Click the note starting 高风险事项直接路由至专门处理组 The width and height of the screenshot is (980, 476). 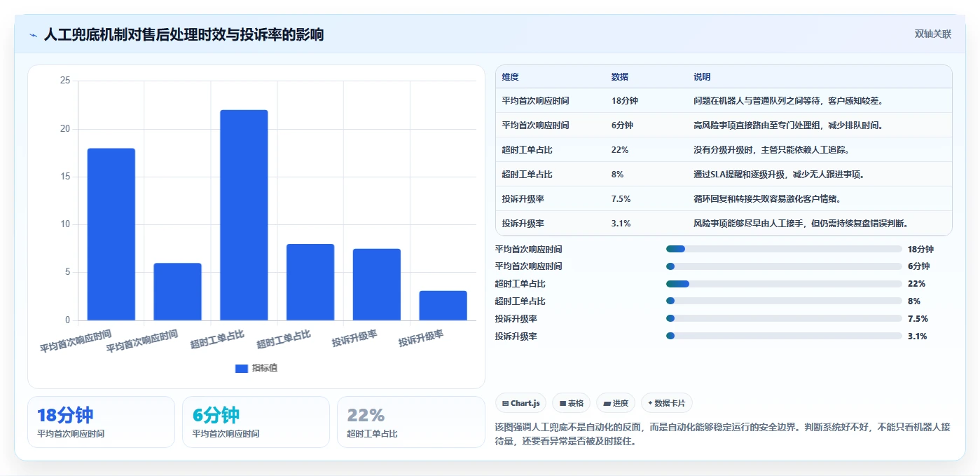click(788, 125)
